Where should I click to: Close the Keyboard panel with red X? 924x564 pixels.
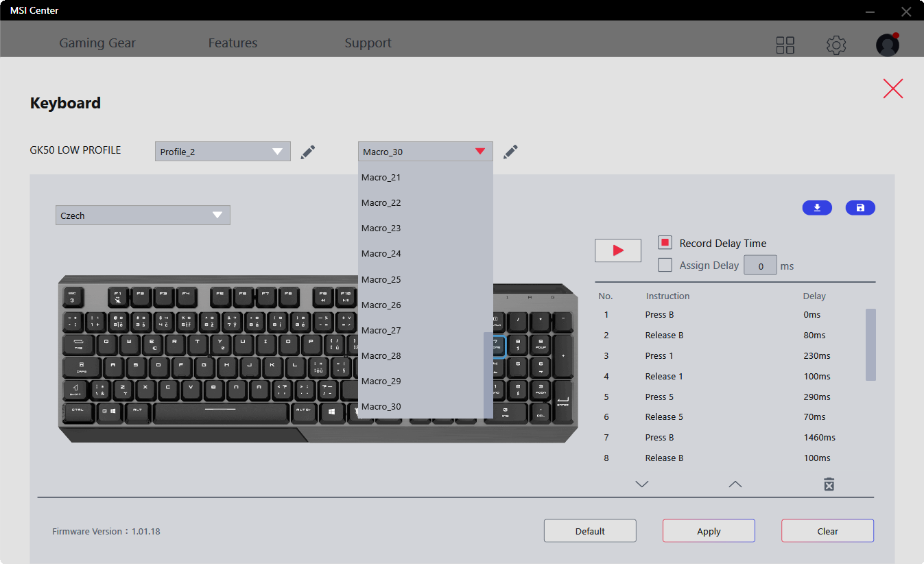pyautogui.click(x=893, y=89)
